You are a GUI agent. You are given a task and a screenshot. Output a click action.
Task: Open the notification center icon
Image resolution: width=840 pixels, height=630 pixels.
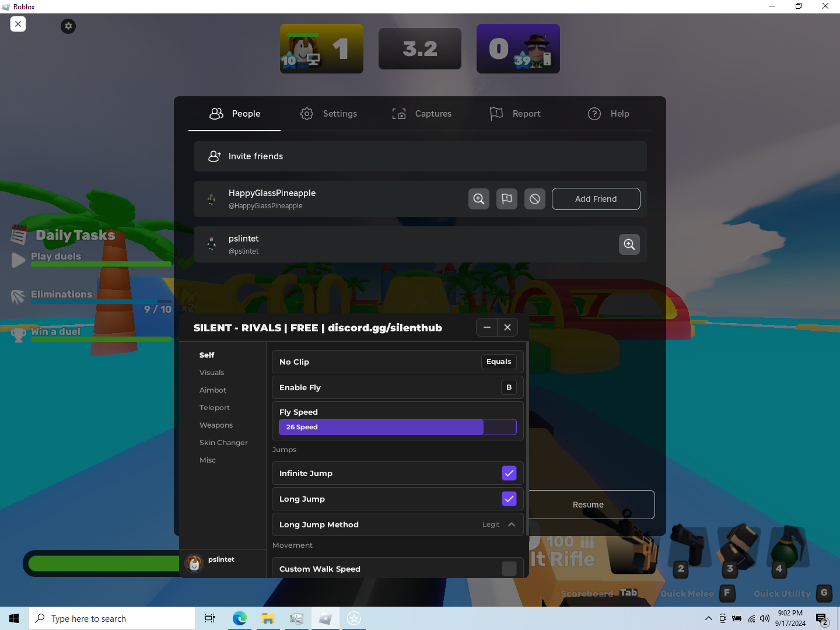click(x=822, y=618)
